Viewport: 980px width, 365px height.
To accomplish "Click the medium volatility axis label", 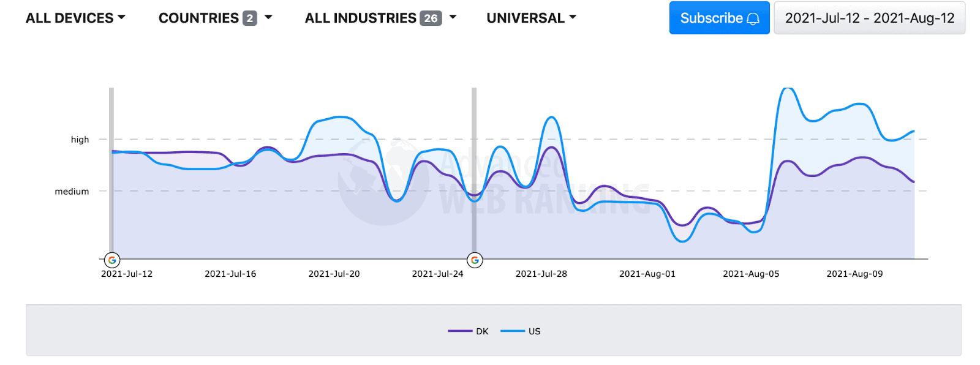I will click(x=72, y=192).
